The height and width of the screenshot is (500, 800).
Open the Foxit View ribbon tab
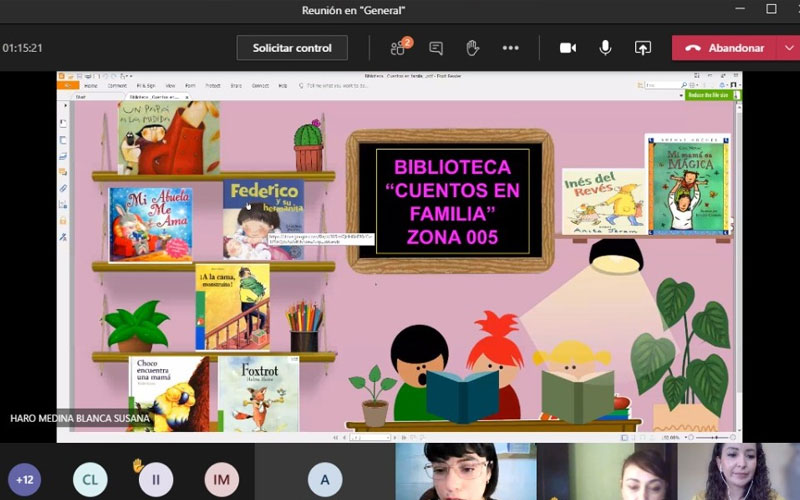tap(170, 86)
